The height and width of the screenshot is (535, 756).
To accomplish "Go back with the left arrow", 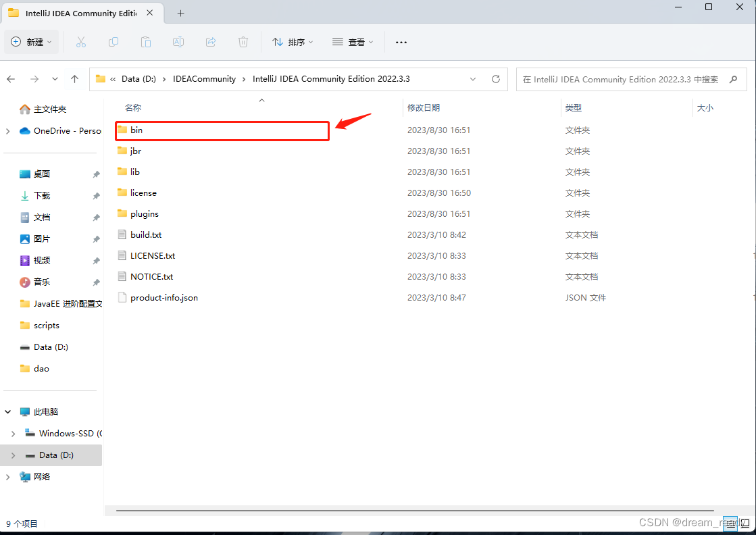I will [x=11, y=79].
